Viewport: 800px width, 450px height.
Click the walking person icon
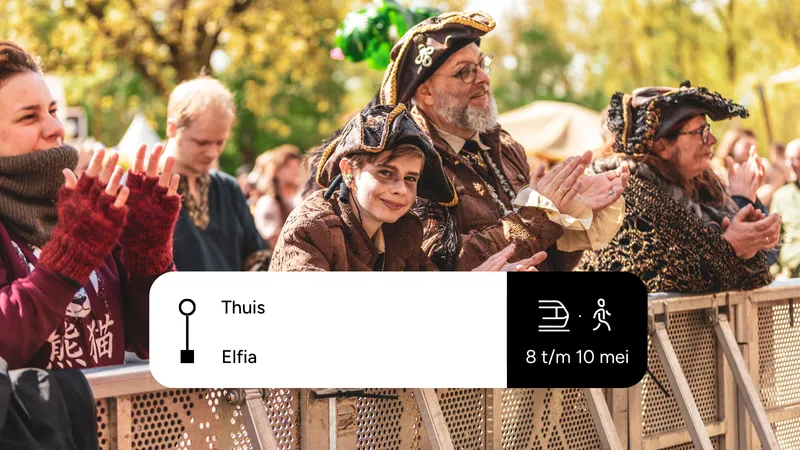coord(602,315)
